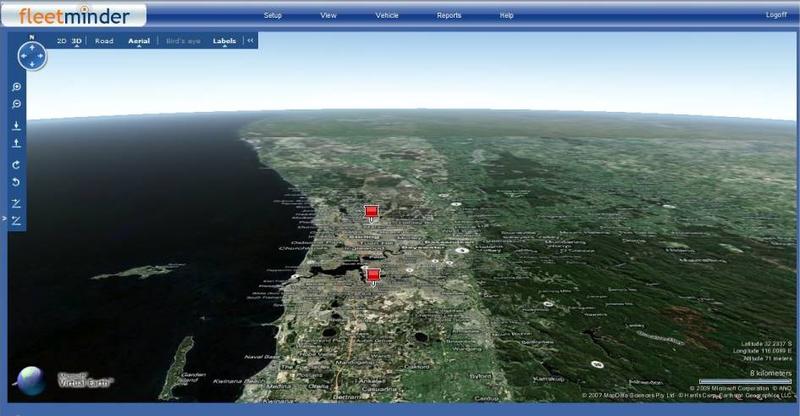Click the white circular marker near Karrakup
Viewport: 800px width, 416px height.
click(596, 364)
